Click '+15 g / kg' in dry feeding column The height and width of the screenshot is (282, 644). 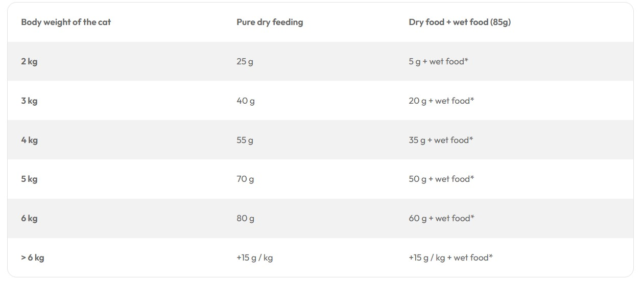pos(254,257)
